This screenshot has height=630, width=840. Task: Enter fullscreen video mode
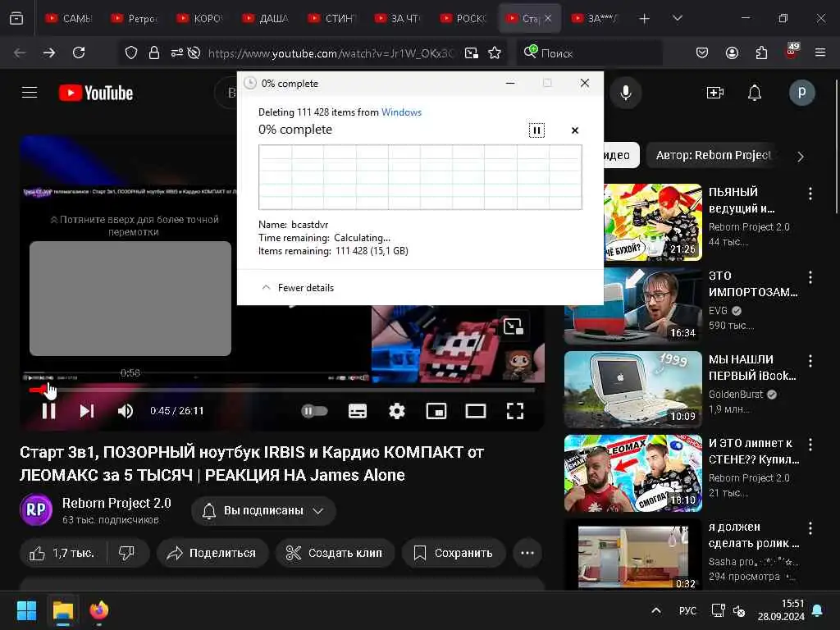[515, 411]
